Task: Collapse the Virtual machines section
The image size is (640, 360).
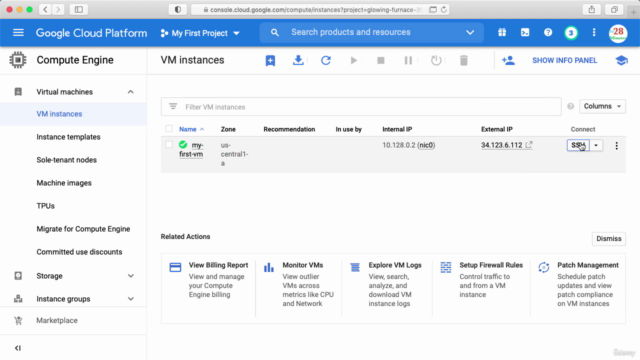Action: (131, 92)
